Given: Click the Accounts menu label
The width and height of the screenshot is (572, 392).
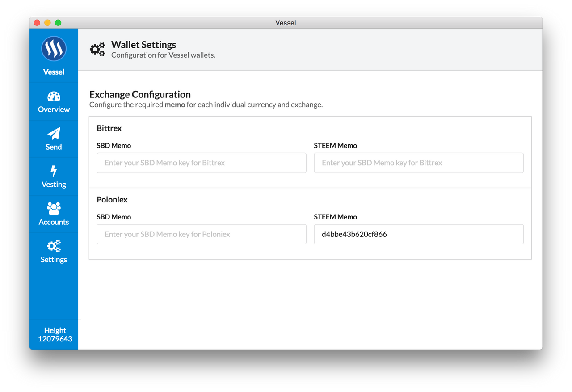Looking at the screenshot, I should (x=54, y=222).
